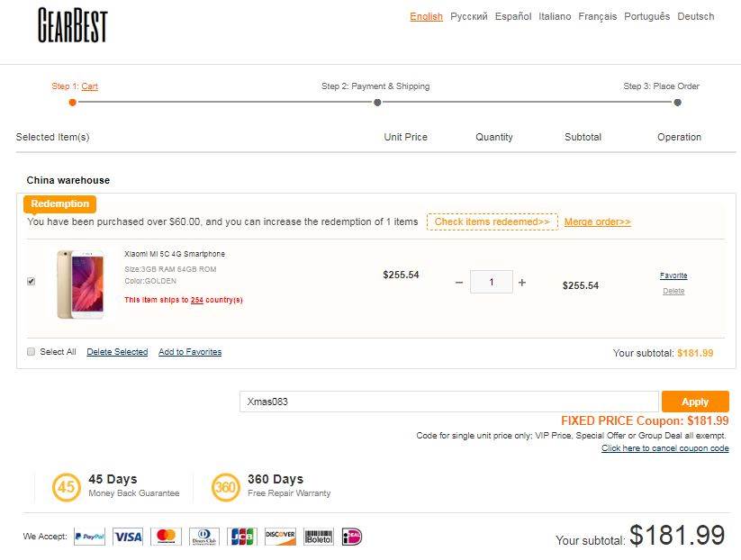Click the PayPal payment icon
The image size is (741, 560).
[89, 537]
